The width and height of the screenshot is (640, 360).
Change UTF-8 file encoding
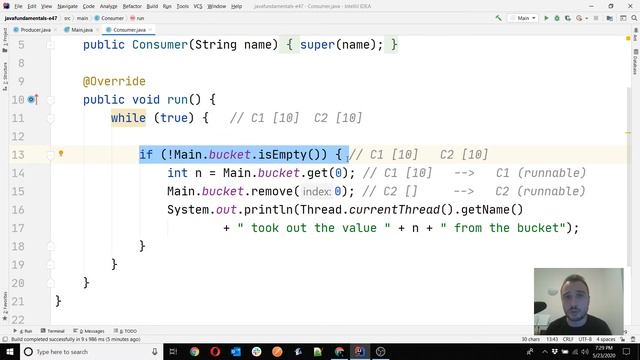[x=585, y=339]
